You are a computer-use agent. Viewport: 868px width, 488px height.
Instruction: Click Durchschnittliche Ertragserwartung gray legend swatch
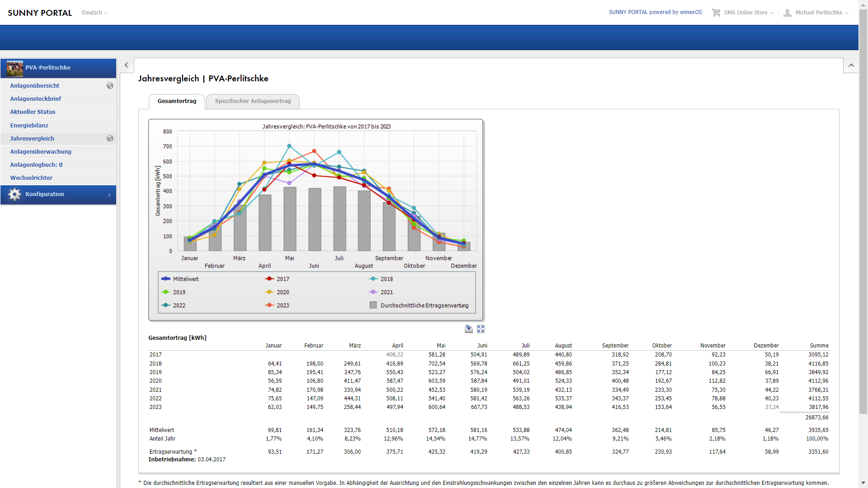373,305
